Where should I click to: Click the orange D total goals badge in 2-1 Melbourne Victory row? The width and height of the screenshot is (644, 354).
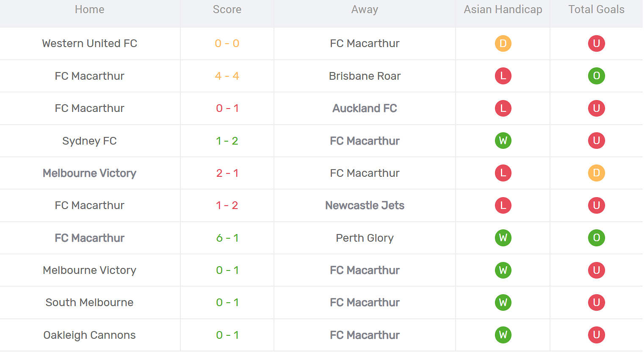[596, 173]
